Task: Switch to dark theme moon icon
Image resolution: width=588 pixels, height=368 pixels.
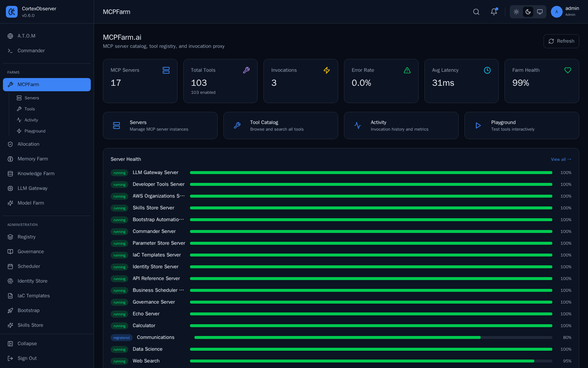Action: [528, 12]
